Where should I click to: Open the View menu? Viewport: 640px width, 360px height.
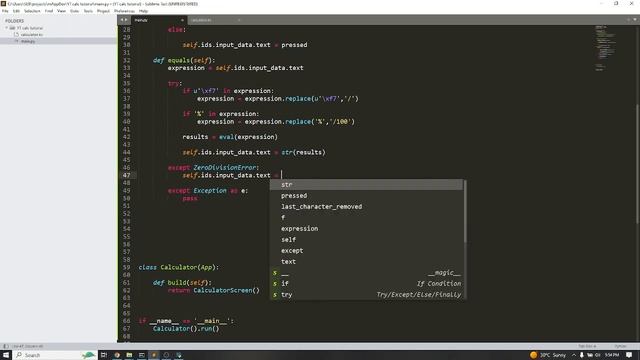point(61,11)
